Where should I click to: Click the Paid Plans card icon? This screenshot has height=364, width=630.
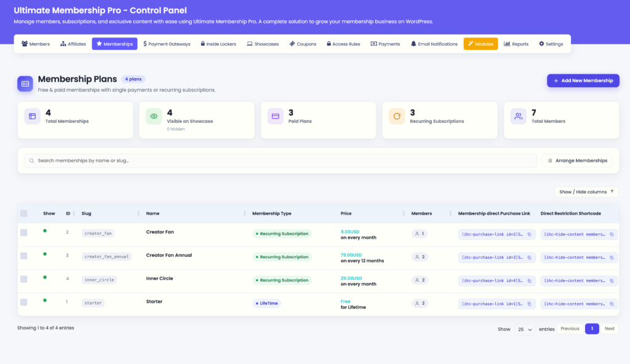tap(275, 116)
